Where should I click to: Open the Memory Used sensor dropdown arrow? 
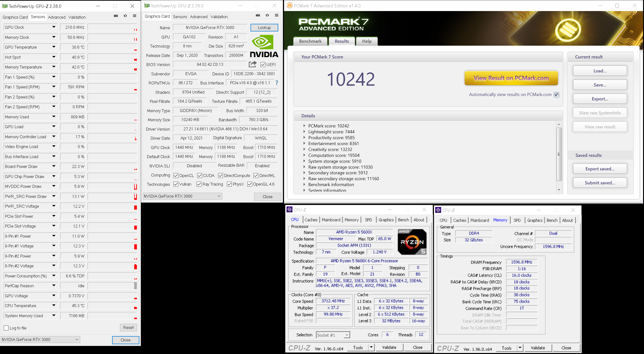coord(54,117)
